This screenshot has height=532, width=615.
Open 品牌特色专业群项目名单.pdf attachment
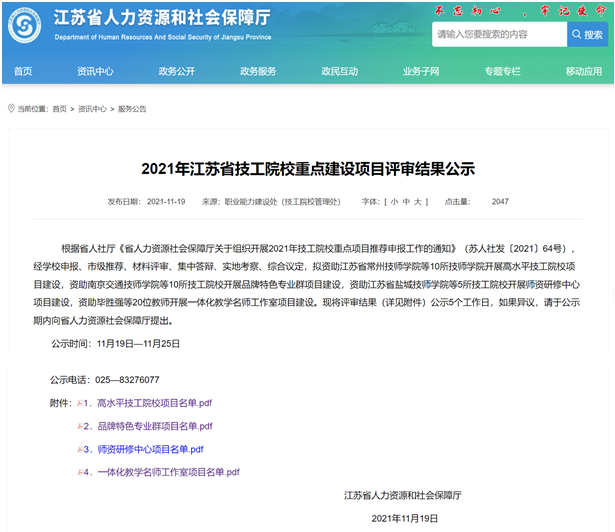coord(155,426)
